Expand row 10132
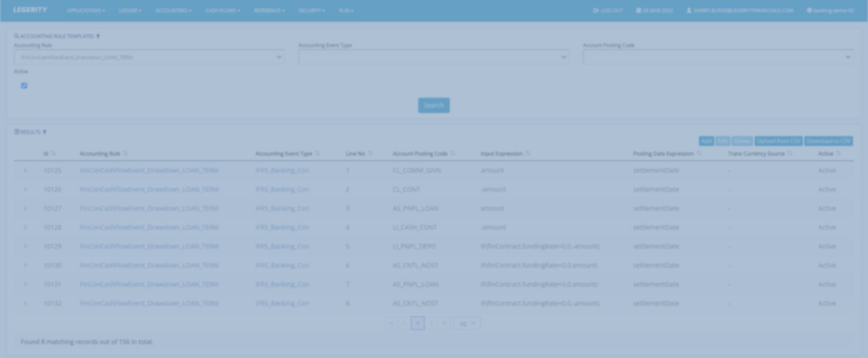Viewport: 868px width, 358px height. pyautogui.click(x=25, y=303)
